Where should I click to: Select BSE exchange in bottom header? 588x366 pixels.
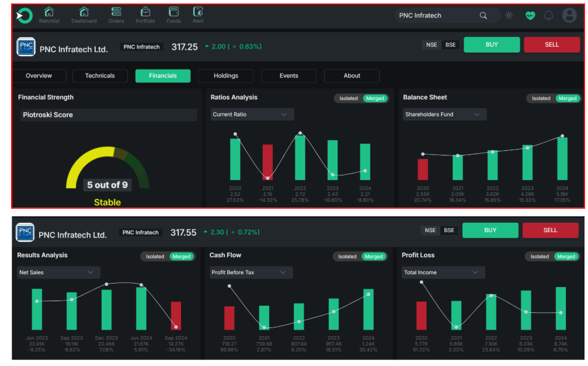(x=449, y=230)
